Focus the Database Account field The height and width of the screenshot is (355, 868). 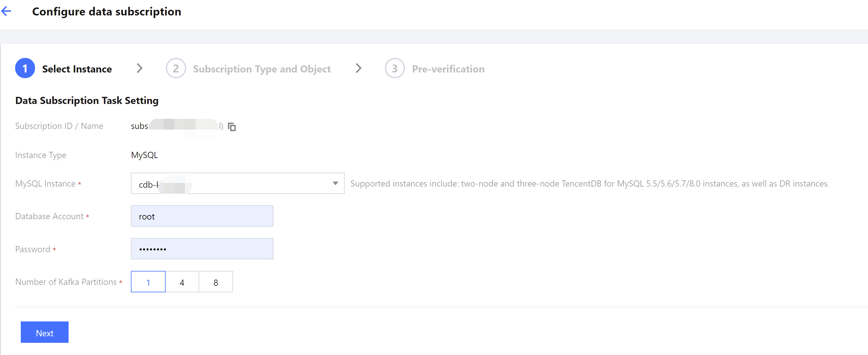pyautogui.click(x=202, y=217)
